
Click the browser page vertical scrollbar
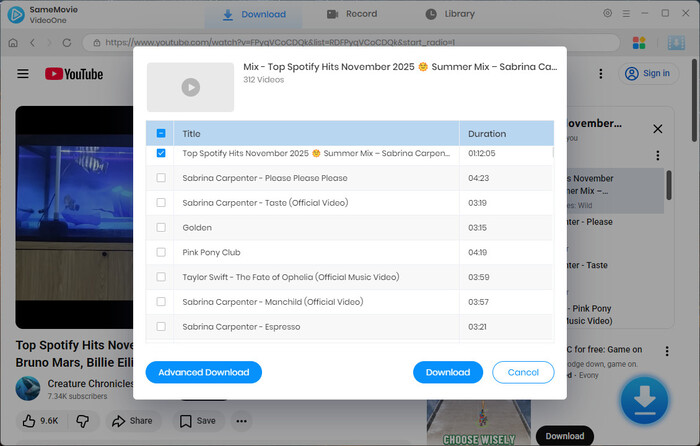[694, 100]
